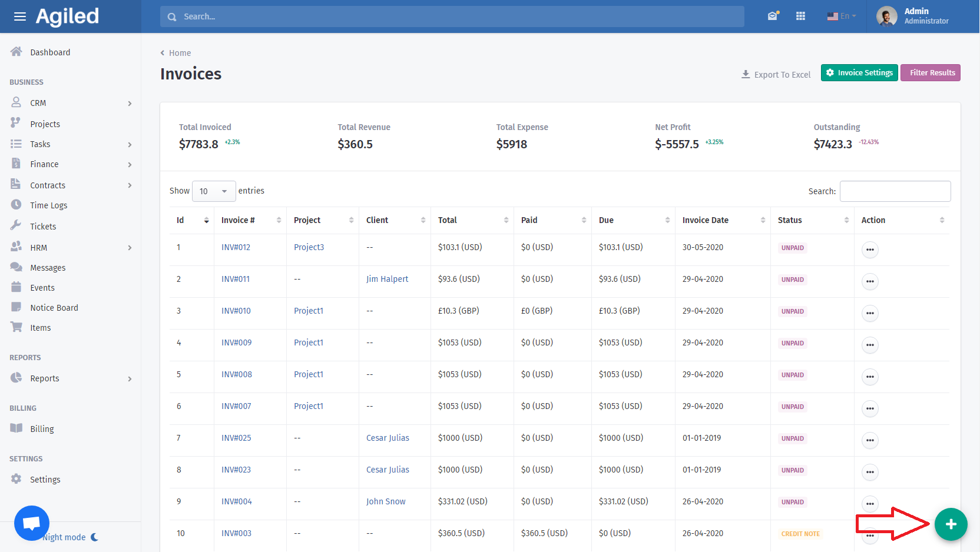Sort table by Invoice Date column

coord(723,220)
